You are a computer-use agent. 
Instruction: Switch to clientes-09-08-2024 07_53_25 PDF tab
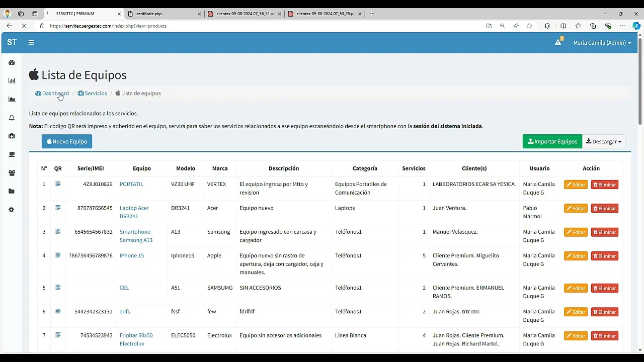(325, 14)
